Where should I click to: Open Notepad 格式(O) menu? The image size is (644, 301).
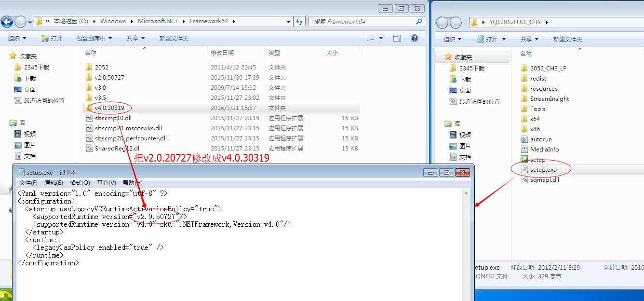[x=80, y=182]
